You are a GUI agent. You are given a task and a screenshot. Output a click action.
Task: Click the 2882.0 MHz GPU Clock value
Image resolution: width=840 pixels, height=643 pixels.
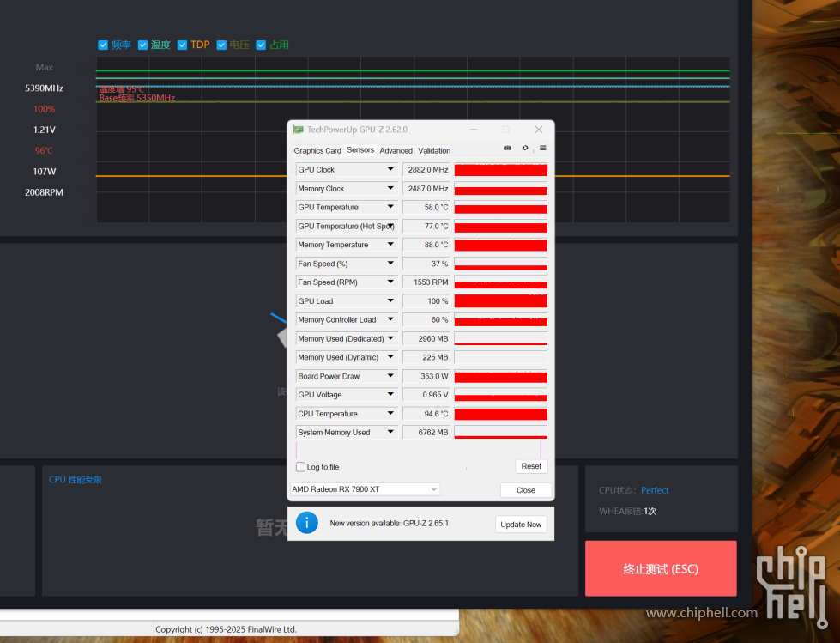(428, 169)
